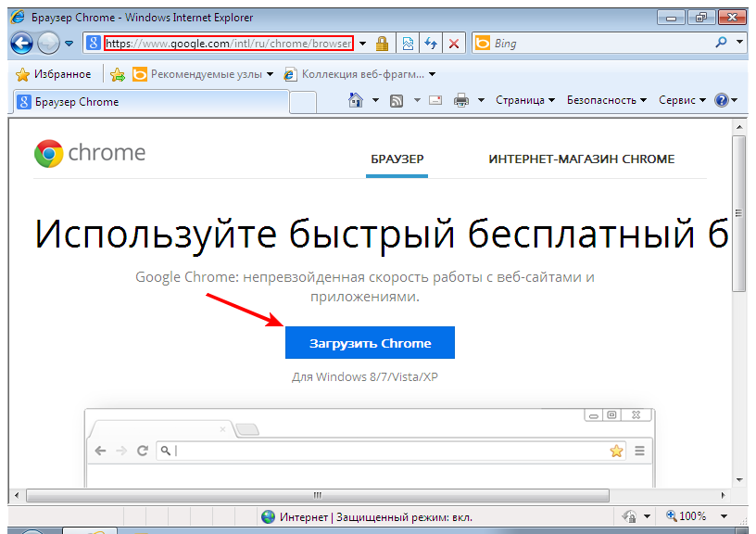Image resolution: width=756 pixels, height=534 pixels.
Task: Click the blank New Tab button
Action: [x=303, y=102]
